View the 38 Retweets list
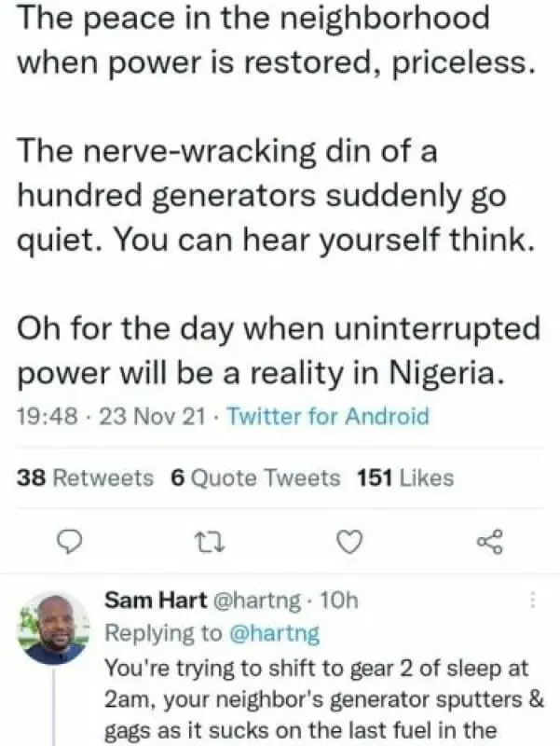The image size is (560, 746). point(86,478)
